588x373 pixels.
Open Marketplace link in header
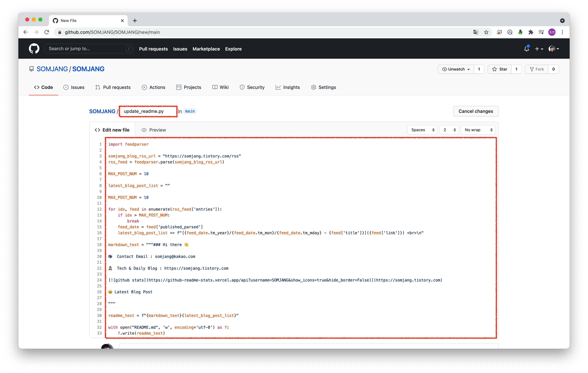tap(206, 49)
